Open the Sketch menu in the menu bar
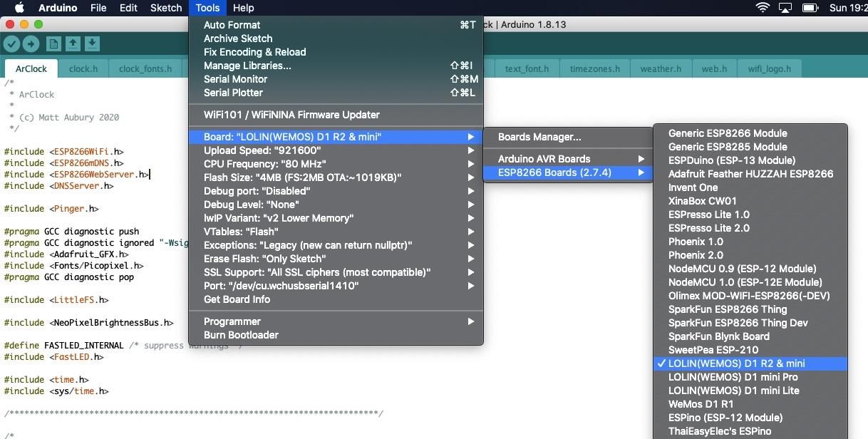This screenshot has height=439, width=868. click(166, 8)
